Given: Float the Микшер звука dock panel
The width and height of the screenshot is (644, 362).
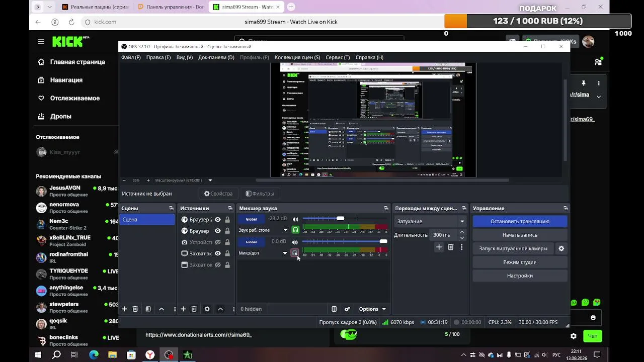Looking at the screenshot, I should pos(386,208).
